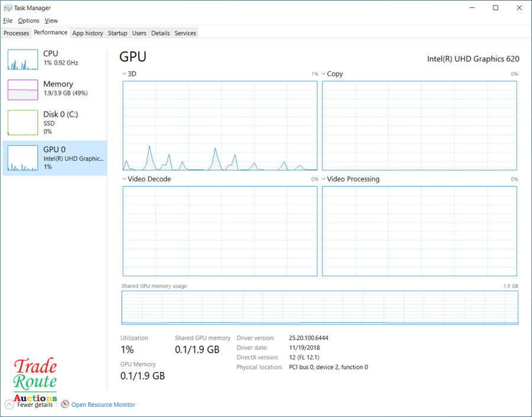Select the Disk 0 (C:) sidebar item

55,122
